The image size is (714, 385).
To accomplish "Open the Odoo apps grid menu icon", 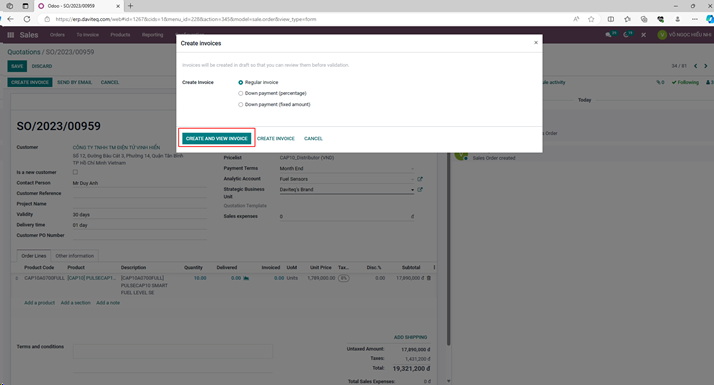I will (x=10, y=35).
